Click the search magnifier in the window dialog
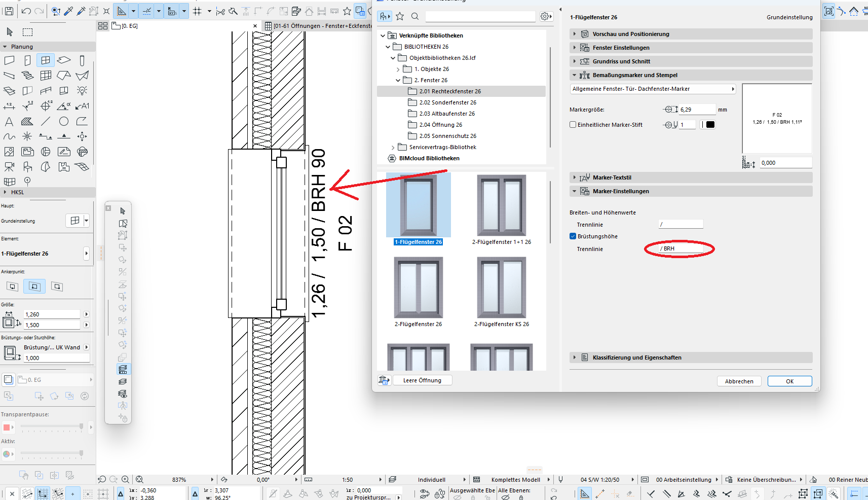Viewport: 868px width, 500px height. [x=415, y=16]
